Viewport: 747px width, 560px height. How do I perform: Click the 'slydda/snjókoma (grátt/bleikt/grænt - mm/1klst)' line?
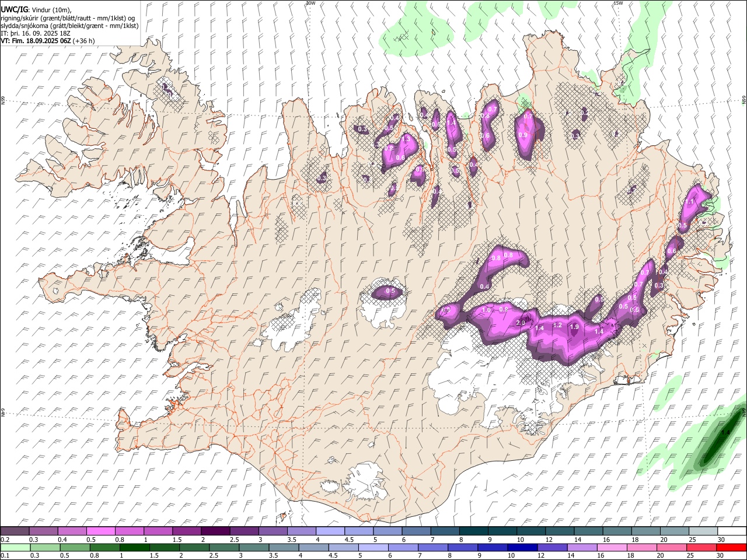pyautogui.click(x=69, y=26)
